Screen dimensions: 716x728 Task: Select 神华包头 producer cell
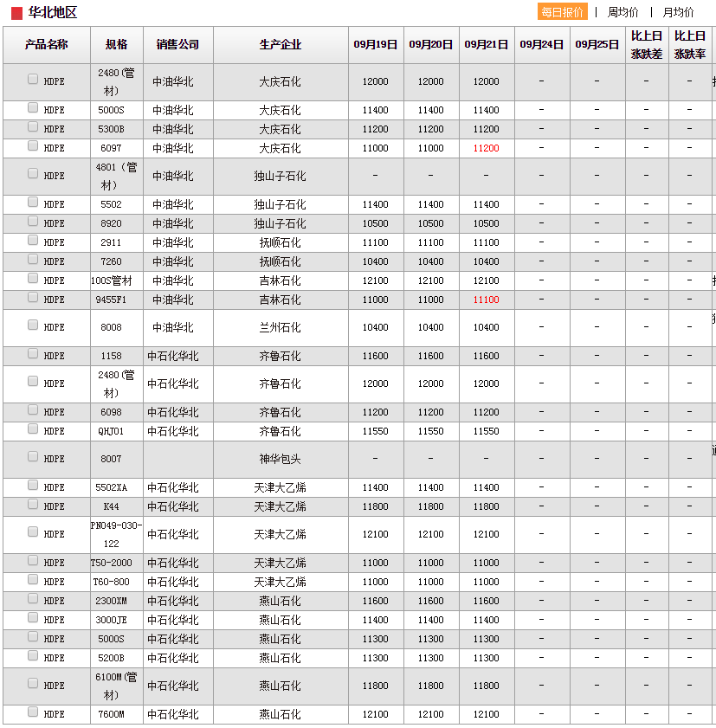[281, 459]
